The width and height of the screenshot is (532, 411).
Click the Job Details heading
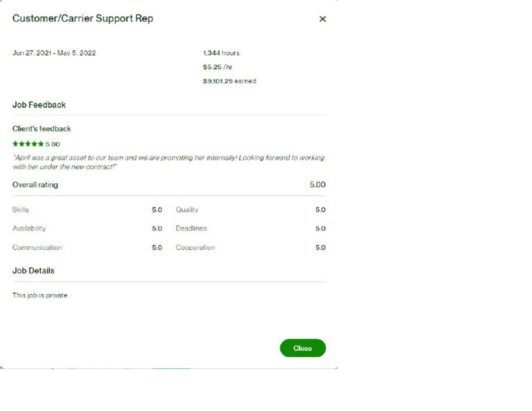tap(33, 271)
